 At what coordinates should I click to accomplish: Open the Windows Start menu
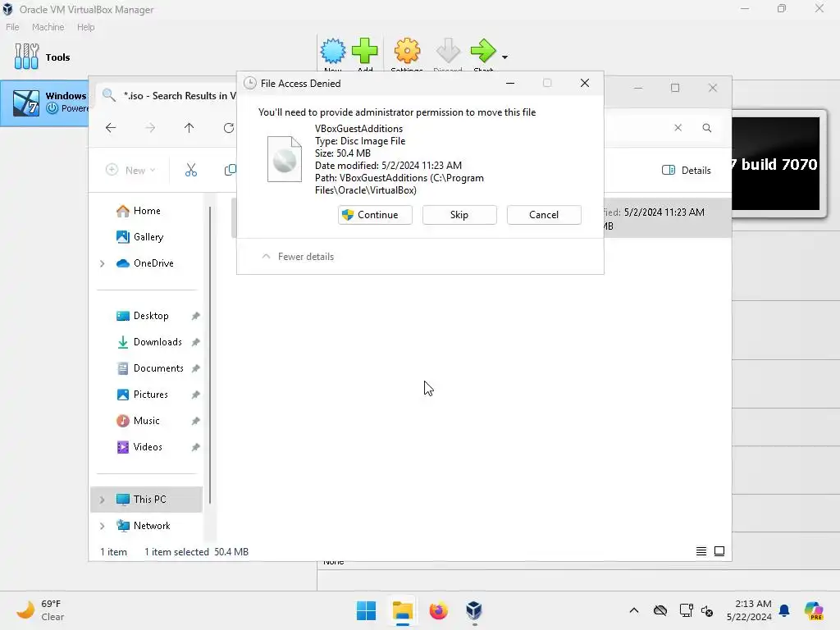click(367, 610)
